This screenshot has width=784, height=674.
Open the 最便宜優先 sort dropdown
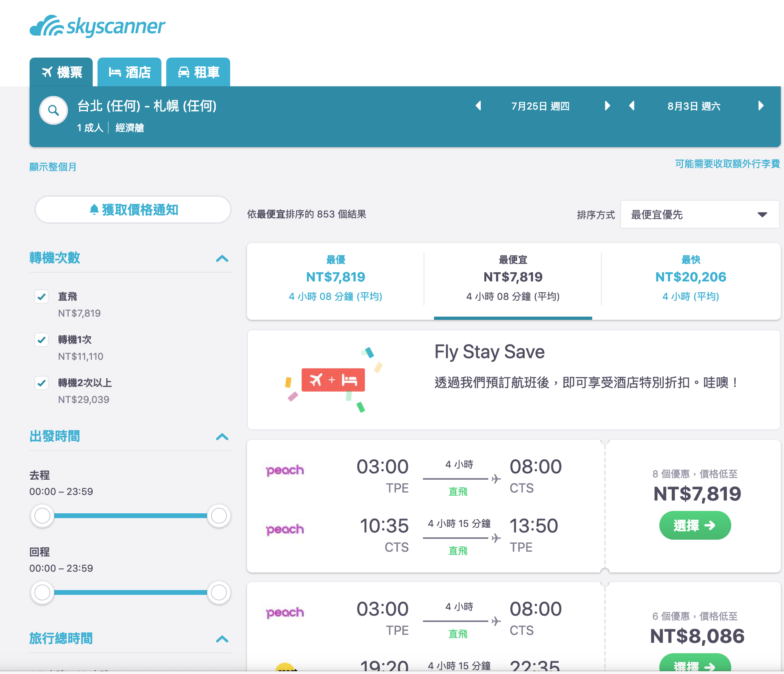700,215
